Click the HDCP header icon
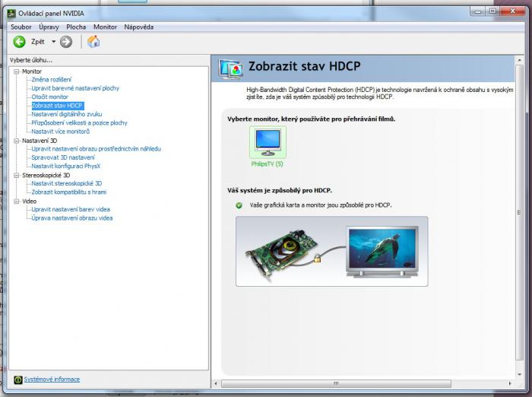 pyautogui.click(x=230, y=68)
